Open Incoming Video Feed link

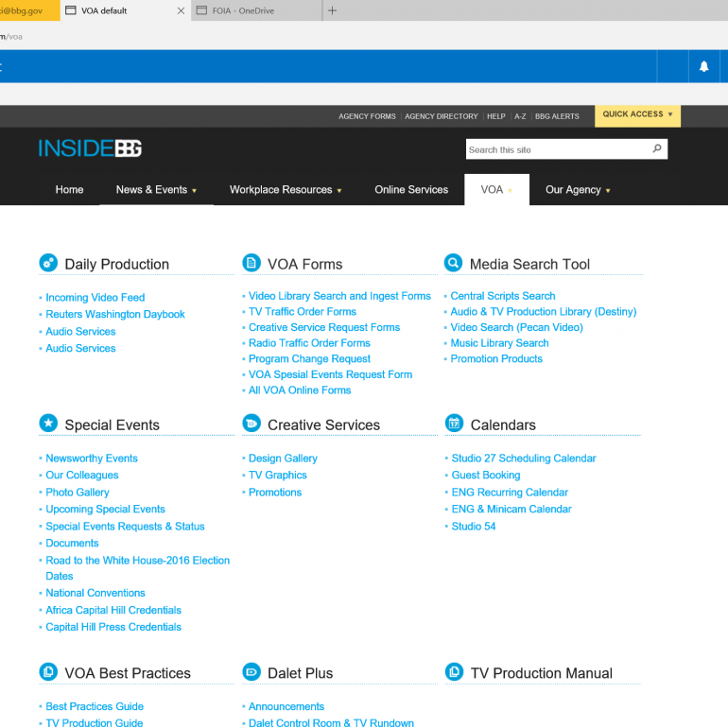pos(95,297)
